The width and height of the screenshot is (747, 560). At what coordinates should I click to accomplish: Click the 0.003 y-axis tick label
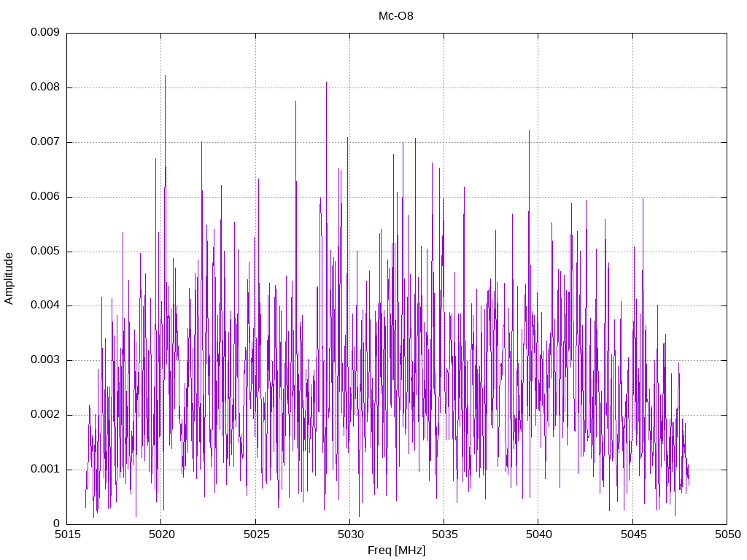tap(45, 360)
